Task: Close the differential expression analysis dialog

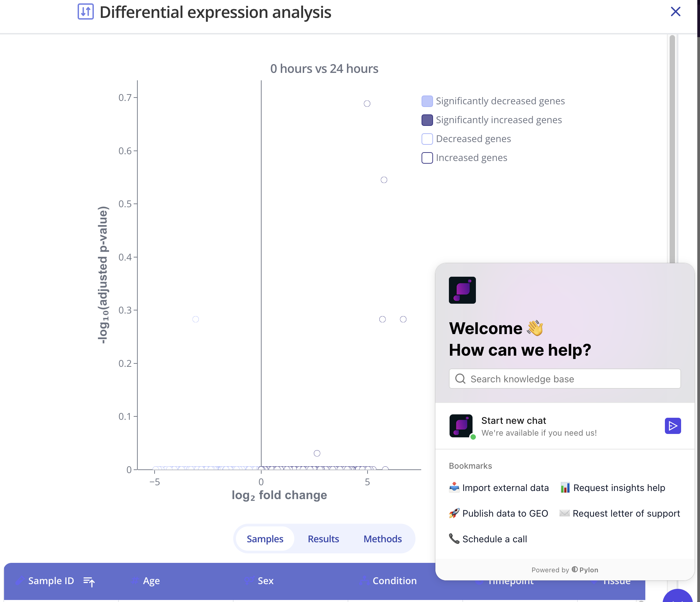Action: (675, 12)
